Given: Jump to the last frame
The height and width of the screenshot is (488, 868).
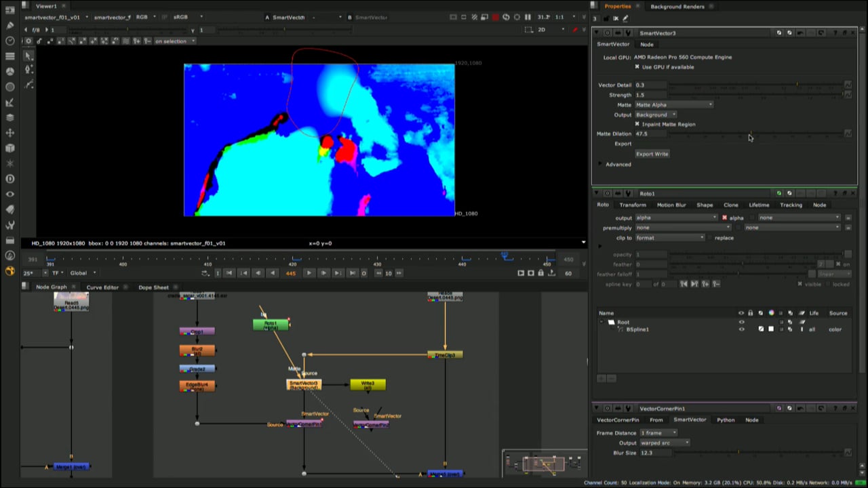Looking at the screenshot, I should (352, 273).
